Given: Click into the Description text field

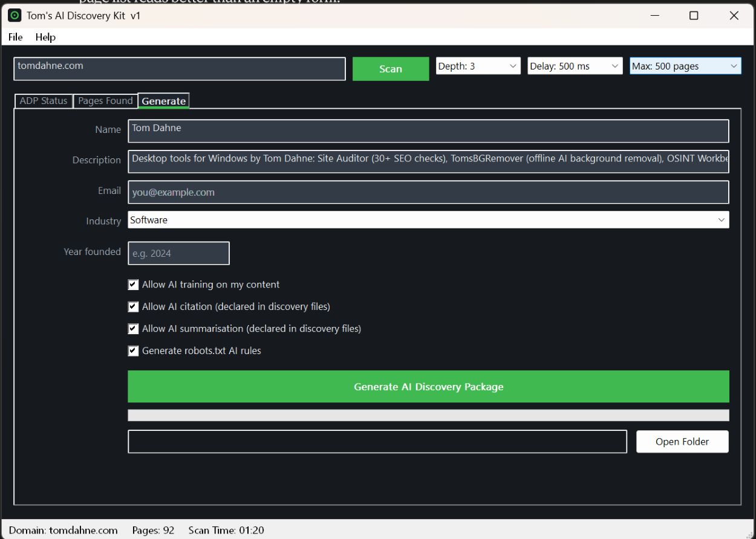Looking at the screenshot, I should pos(428,161).
